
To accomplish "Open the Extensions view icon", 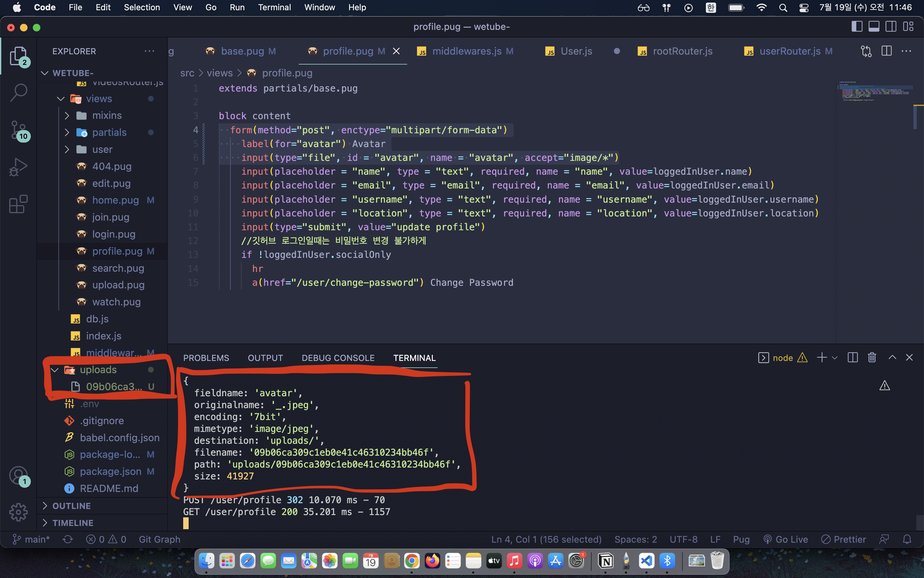I will click(18, 204).
